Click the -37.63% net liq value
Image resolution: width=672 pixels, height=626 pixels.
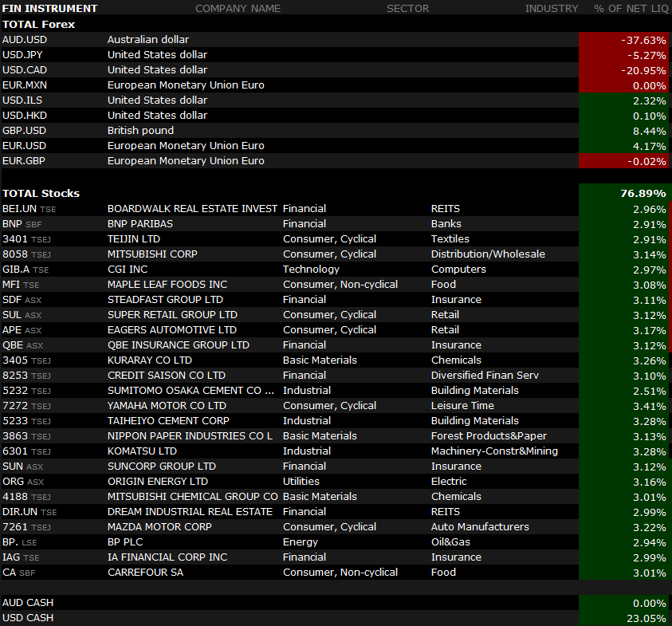pyautogui.click(x=643, y=41)
